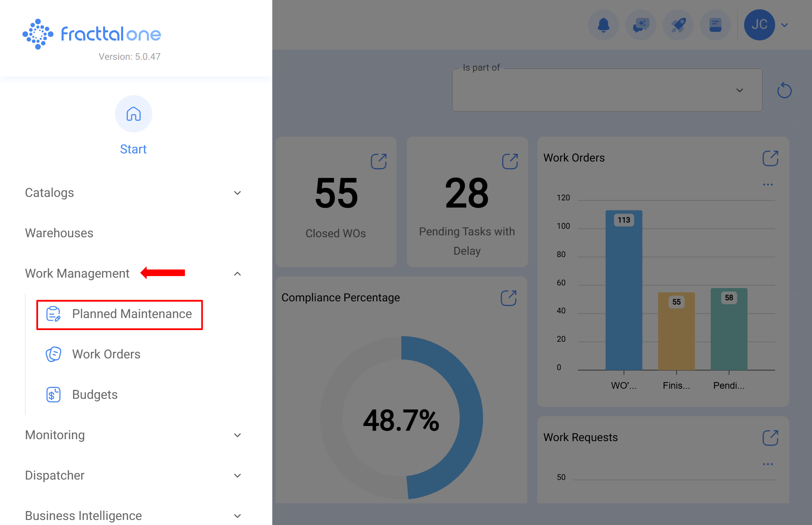Click the rocket launch icon
812x525 pixels.
678,24
